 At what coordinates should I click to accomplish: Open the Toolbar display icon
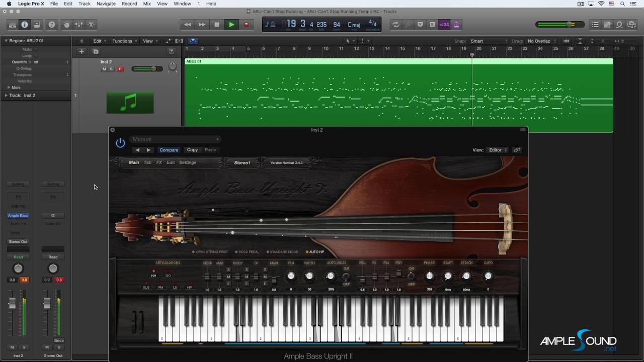pos(37,24)
